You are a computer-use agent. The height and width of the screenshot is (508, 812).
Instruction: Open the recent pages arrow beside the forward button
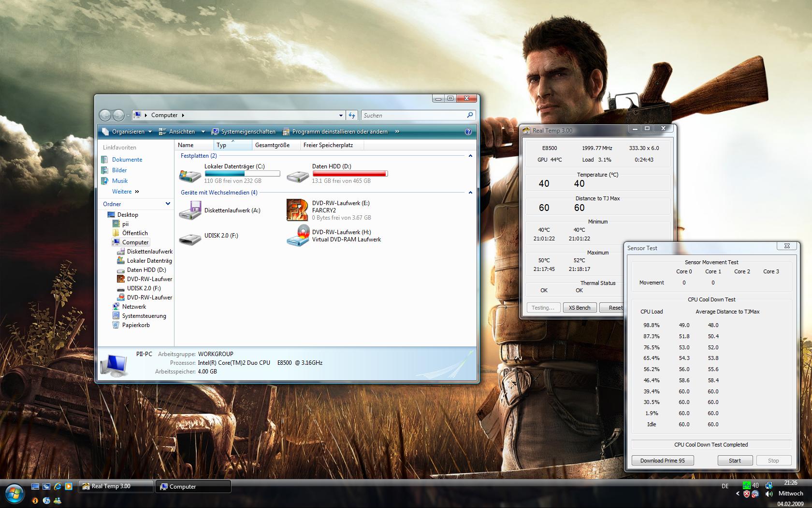point(128,116)
